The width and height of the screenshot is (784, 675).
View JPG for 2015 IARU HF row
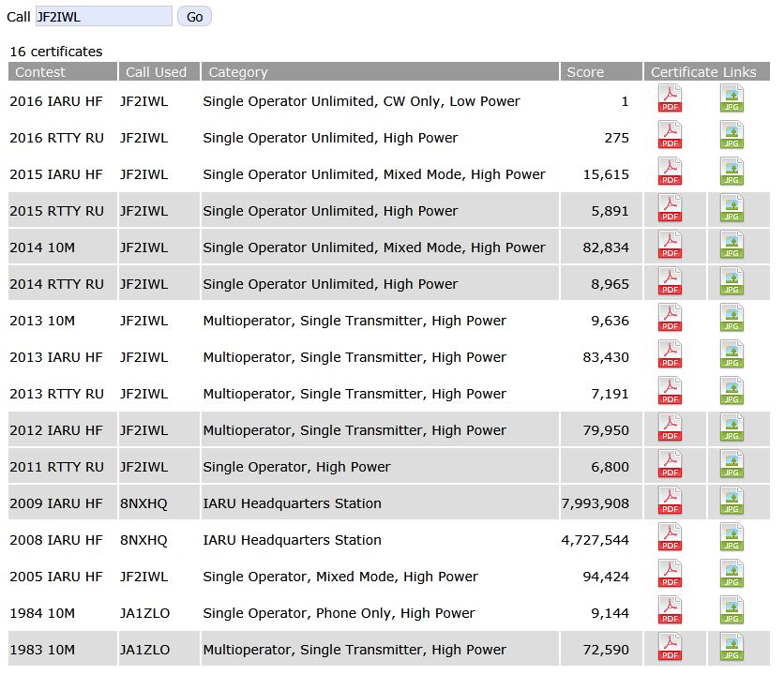[x=731, y=172]
